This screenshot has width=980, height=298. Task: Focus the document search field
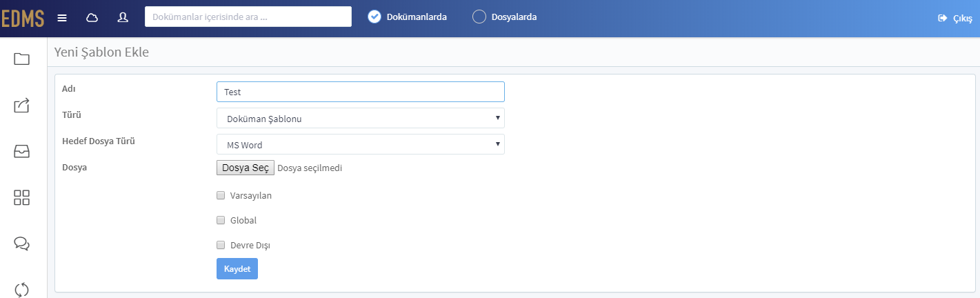248,17
